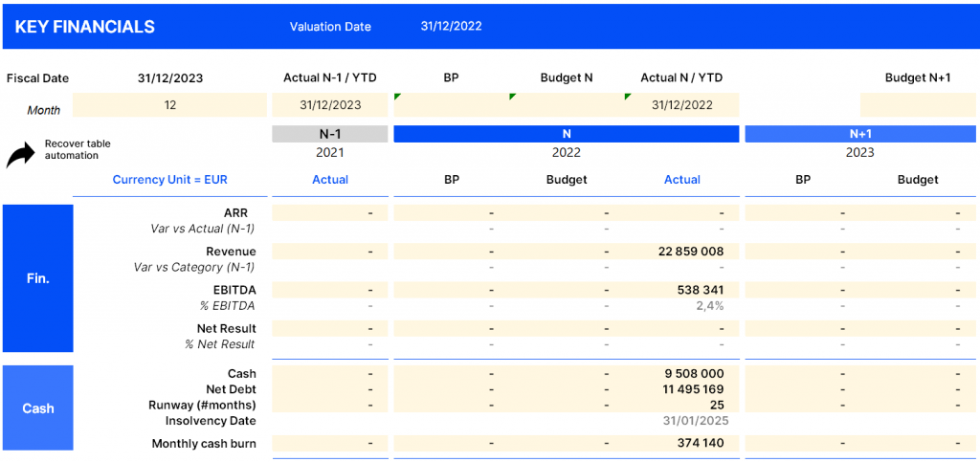
Task: Click the Fin. section block
Action: (38, 278)
